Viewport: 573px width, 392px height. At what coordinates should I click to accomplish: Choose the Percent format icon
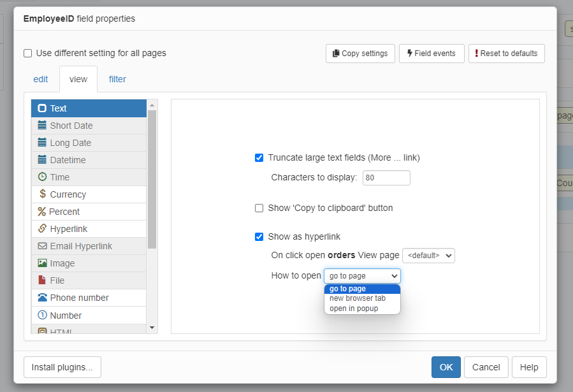pos(42,212)
